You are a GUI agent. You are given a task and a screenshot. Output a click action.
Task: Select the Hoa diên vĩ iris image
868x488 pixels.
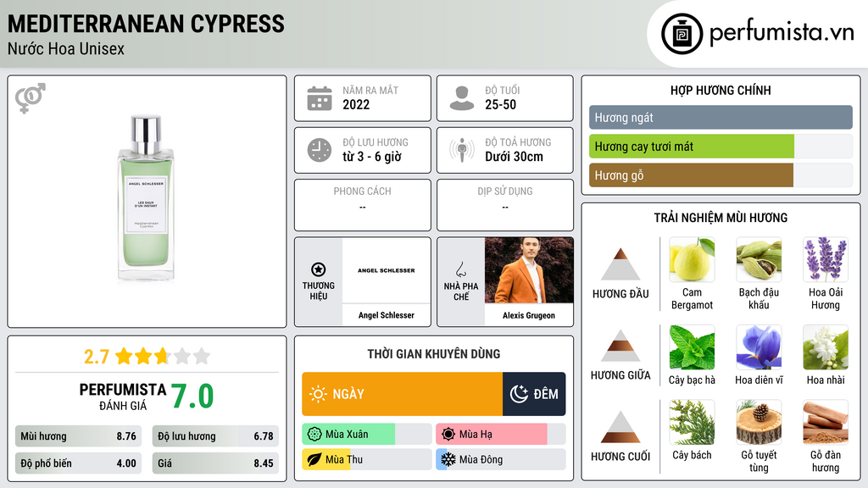(x=759, y=347)
